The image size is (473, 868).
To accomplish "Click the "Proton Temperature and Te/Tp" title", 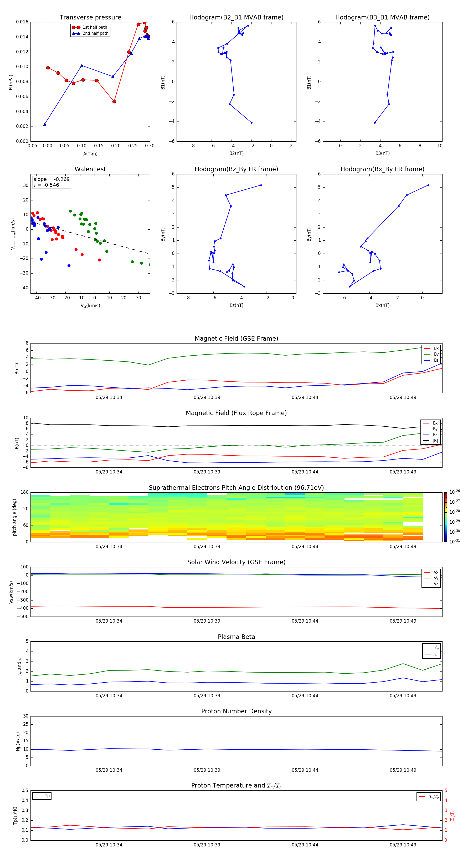I will click(x=236, y=786).
